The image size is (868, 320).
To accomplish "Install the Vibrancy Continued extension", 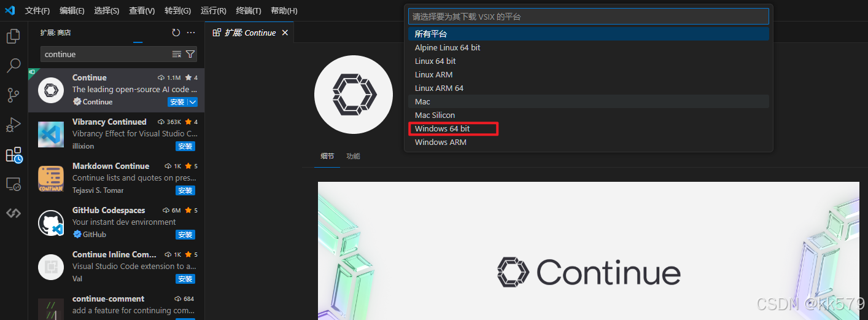I will coord(185,146).
